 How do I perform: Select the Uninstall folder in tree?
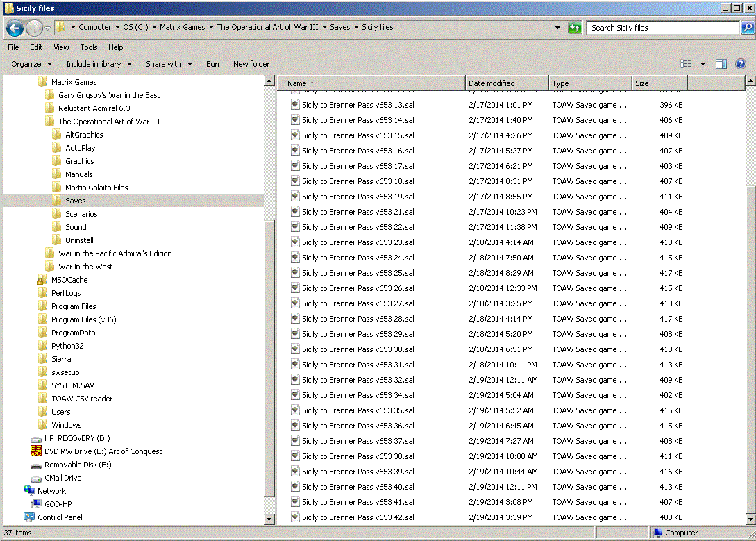tap(79, 240)
